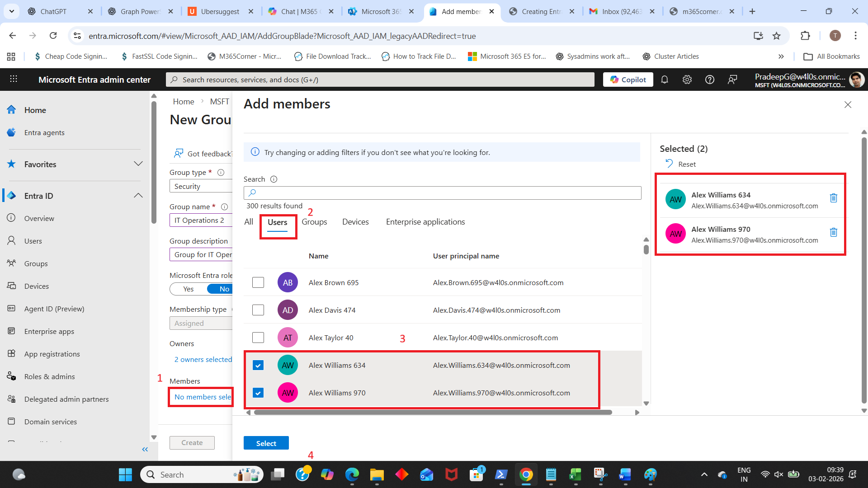Click the blue Select button
868x488 pixels.
[x=266, y=443]
